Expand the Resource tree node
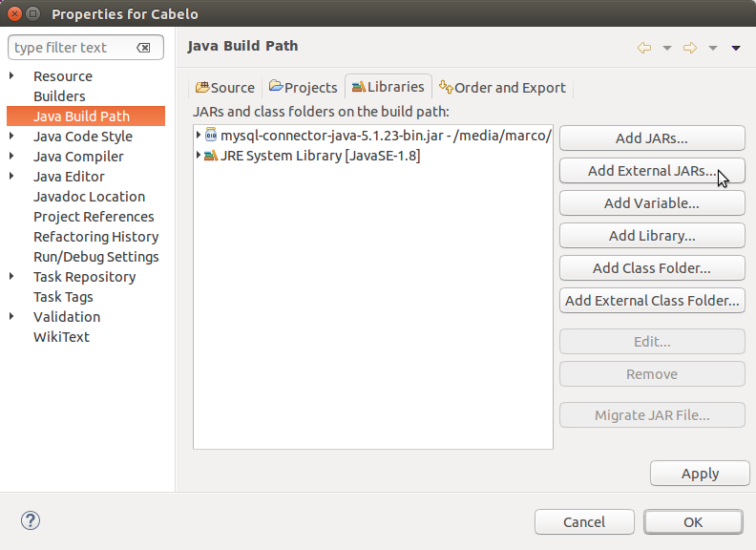The width and height of the screenshot is (756, 550). 11,75
